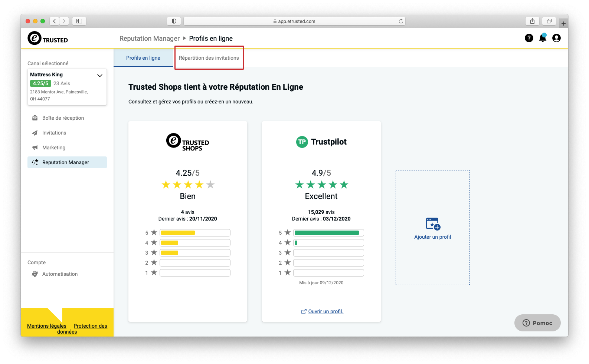Screen dimensions: 589x364
Task: Click the Trustpilot 4-star progress bar
Action: 329,243
